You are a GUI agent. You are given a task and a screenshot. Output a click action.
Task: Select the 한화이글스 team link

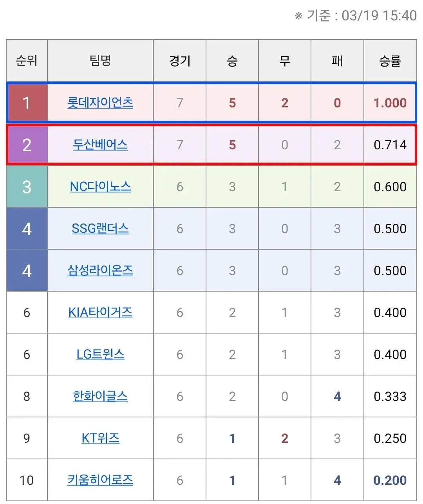100,396
